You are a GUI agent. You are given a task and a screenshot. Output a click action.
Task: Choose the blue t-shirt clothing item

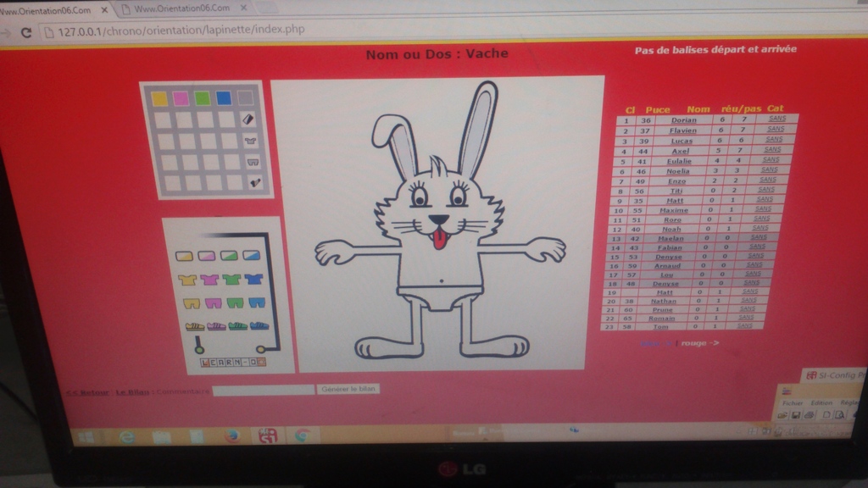point(253,279)
